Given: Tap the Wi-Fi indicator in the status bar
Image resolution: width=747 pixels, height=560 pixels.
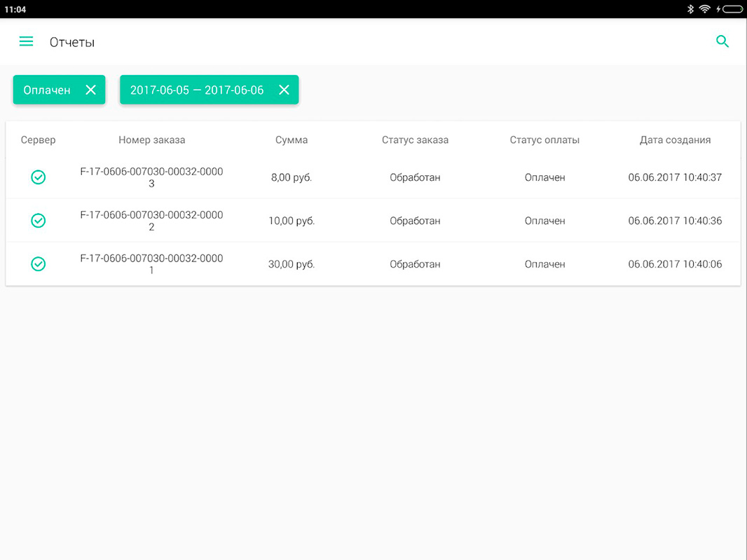Looking at the screenshot, I should 704,9.
